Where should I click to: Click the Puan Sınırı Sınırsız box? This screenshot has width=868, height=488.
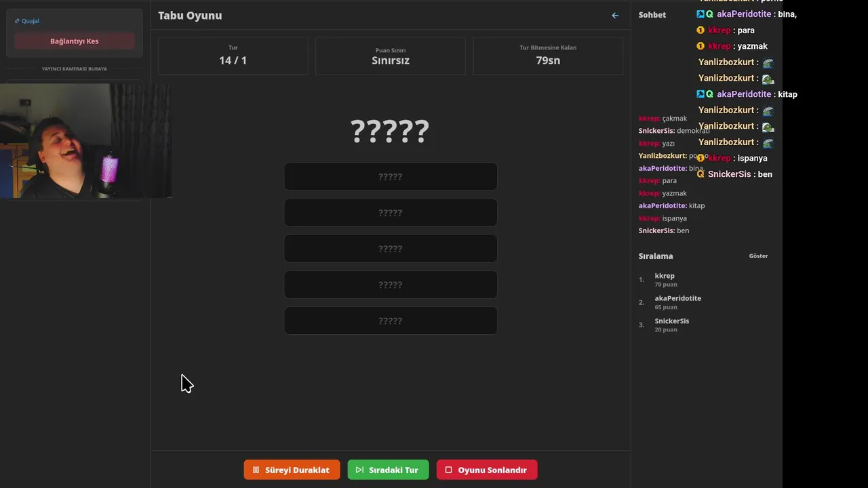[x=391, y=56]
